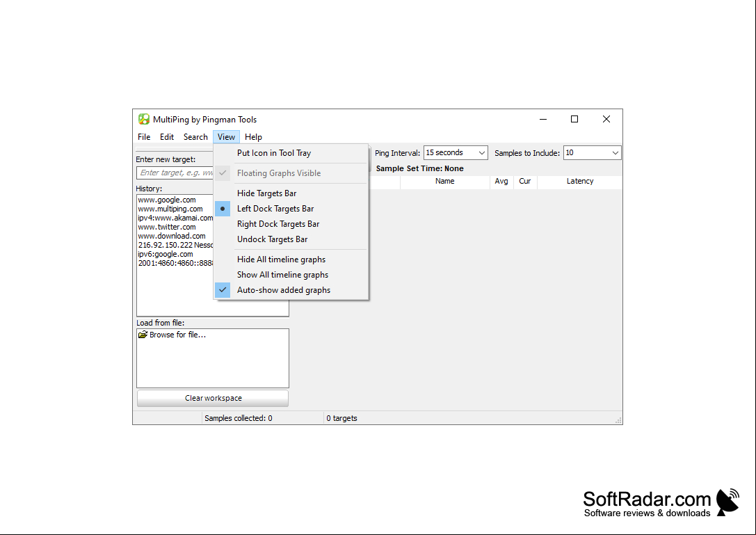Open the File menu

pos(144,137)
